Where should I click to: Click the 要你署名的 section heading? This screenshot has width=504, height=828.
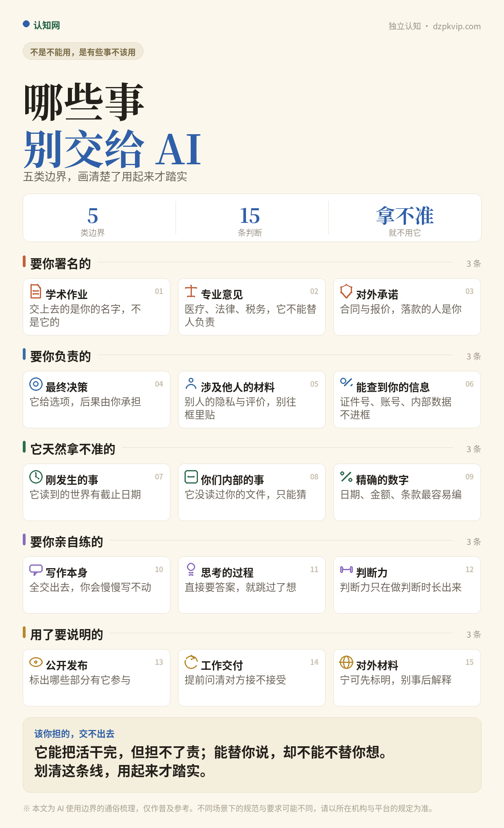[x=61, y=264]
